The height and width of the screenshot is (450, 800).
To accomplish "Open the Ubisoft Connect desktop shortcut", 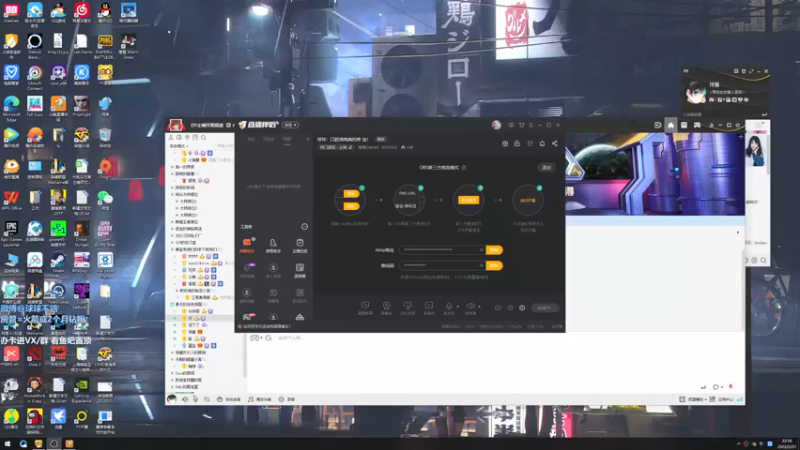I will tap(35, 78).
